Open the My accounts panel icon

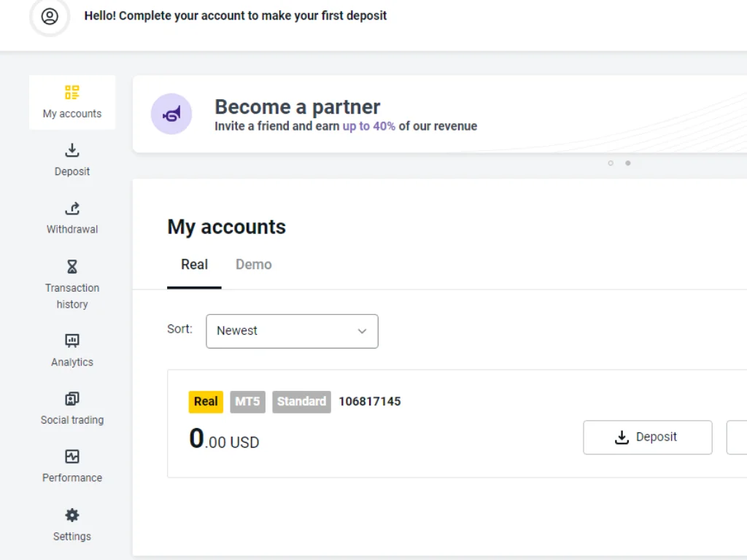[x=71, y=92]
